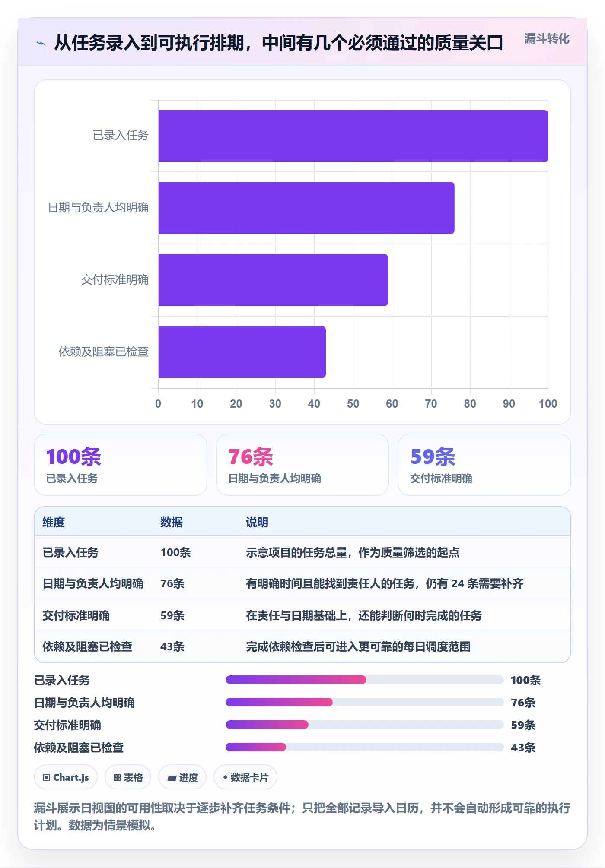Click the description "在责任与日期基础上，还能判断何时完成的任务"
The width and height of the screenshot is (605, 868).
tap(364, 615)
